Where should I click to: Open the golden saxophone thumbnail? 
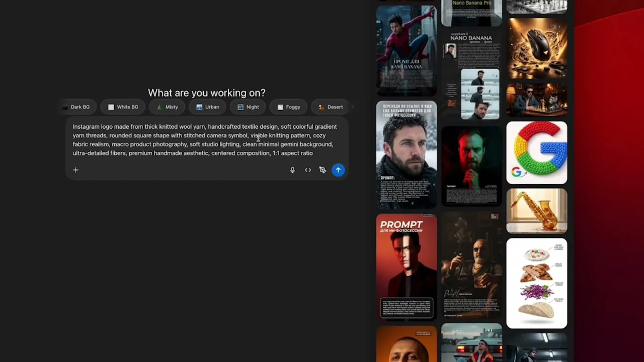(537, 211)
